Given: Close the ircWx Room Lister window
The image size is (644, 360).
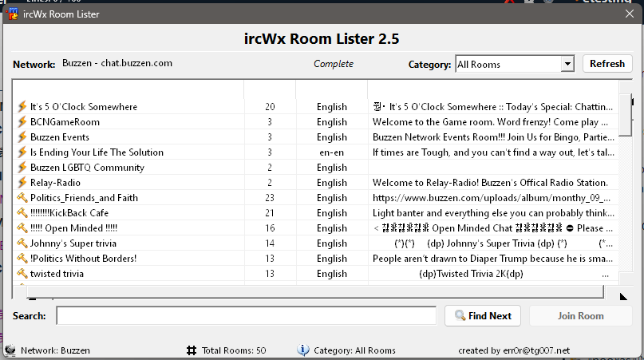Looking at the screenshot, I should [629, 14].
